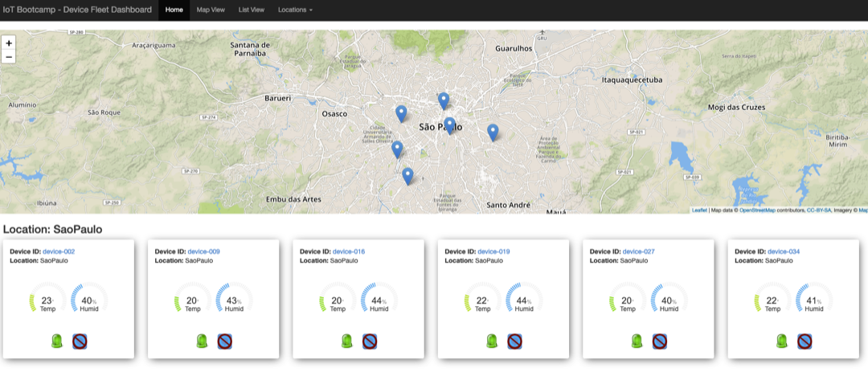The width and height of the screenshot is (868, 376).
Task: Click the green light icon on device-034
Action: [782, 341]
